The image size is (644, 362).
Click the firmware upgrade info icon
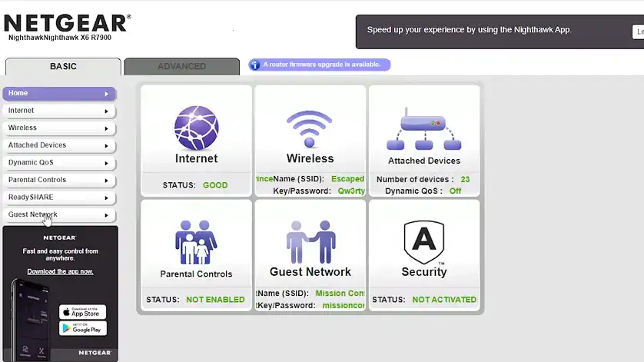click(255, 65)
